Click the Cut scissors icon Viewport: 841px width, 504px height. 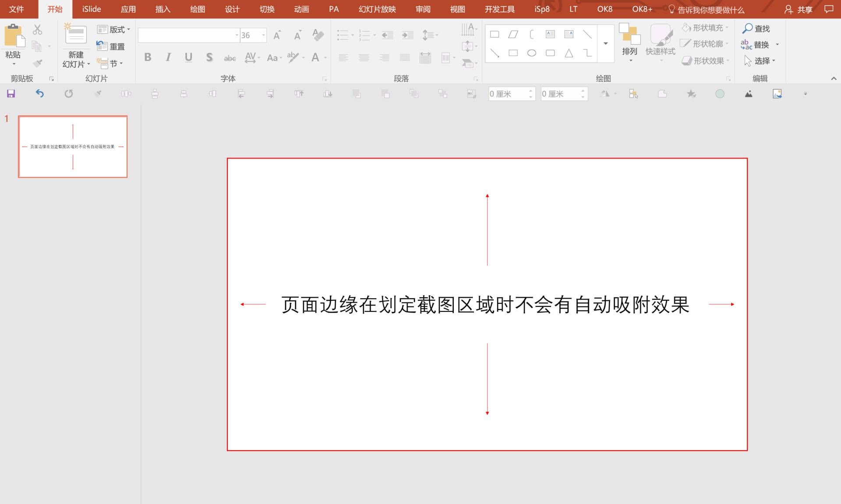coord(37,30)
